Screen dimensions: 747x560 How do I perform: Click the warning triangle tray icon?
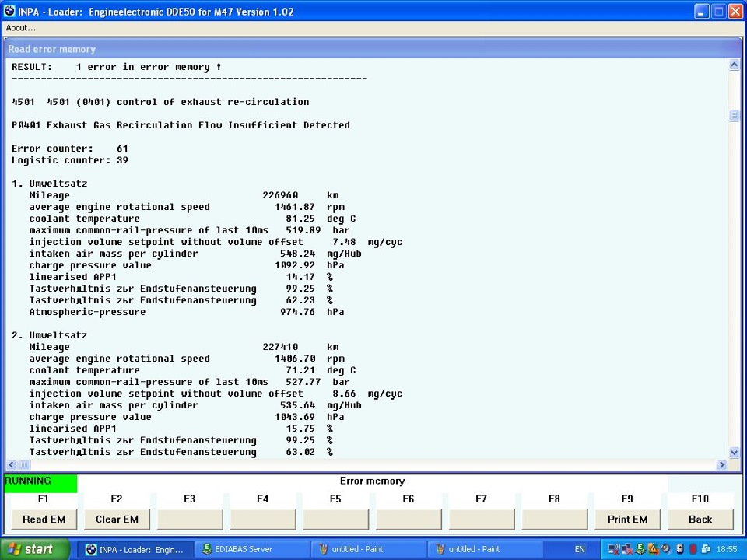pos(654,549)
